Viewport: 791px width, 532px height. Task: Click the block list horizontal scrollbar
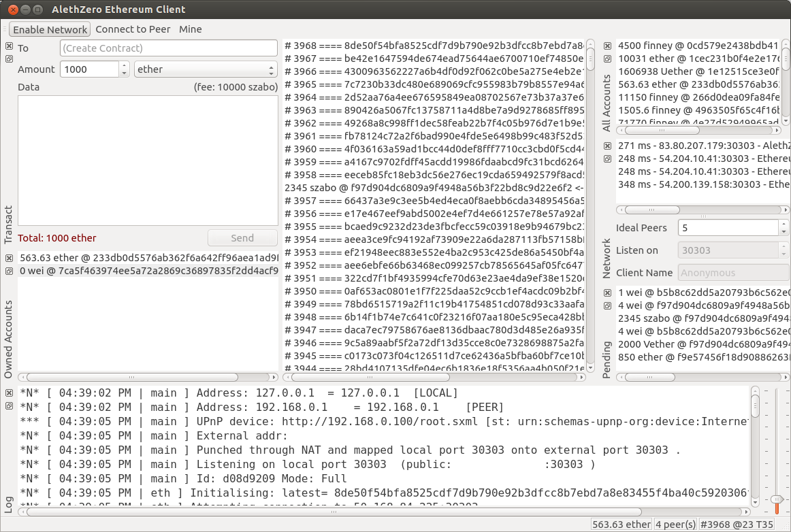pos(434,377)
